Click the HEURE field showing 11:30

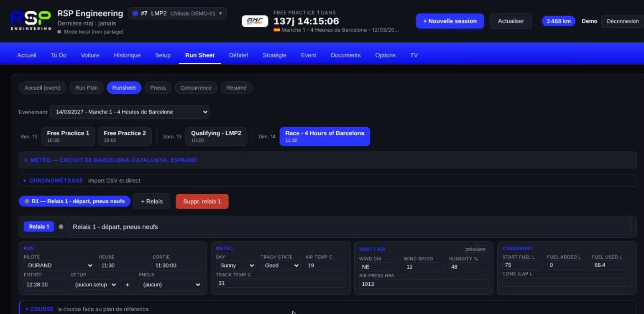[x=123, y=265]
